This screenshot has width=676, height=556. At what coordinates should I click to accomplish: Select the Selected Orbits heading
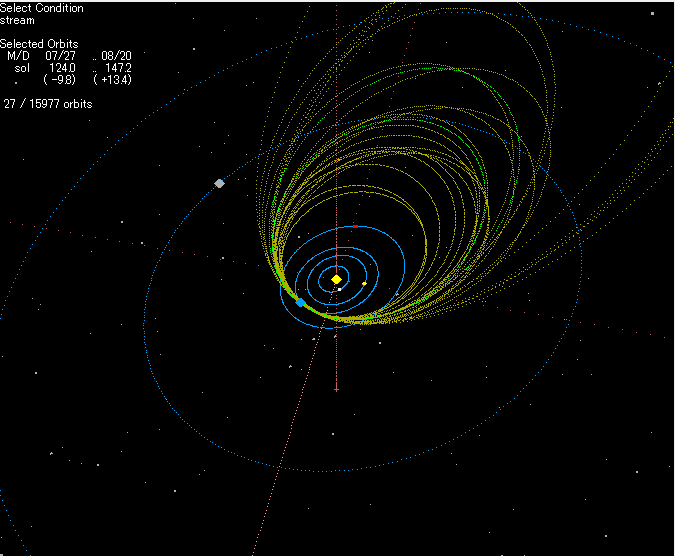tap(40, 44)
